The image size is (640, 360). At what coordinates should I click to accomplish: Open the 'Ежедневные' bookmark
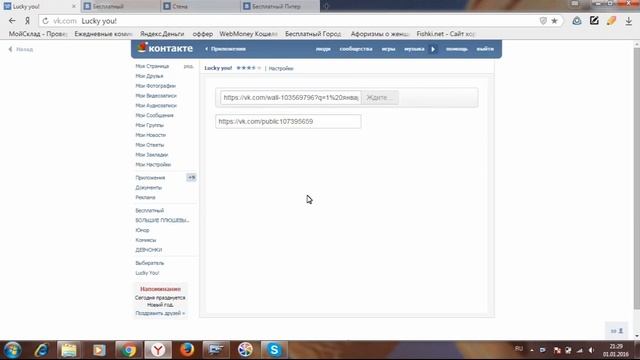point(103,34)
